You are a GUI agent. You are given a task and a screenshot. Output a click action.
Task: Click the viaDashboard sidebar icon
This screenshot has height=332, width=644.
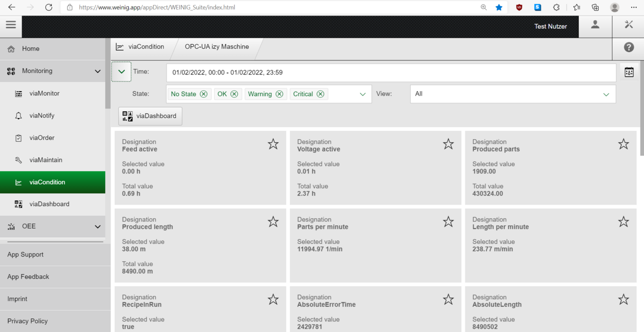pos(19,204)
